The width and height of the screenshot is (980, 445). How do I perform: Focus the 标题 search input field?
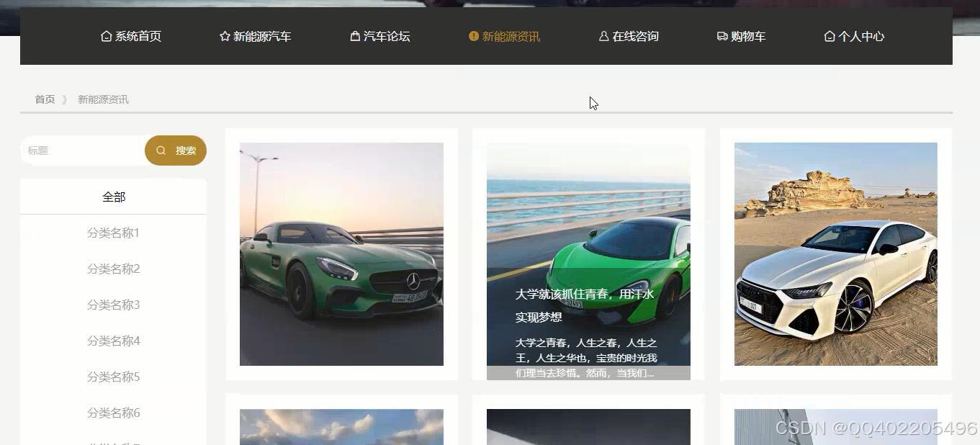coord(83,150)
